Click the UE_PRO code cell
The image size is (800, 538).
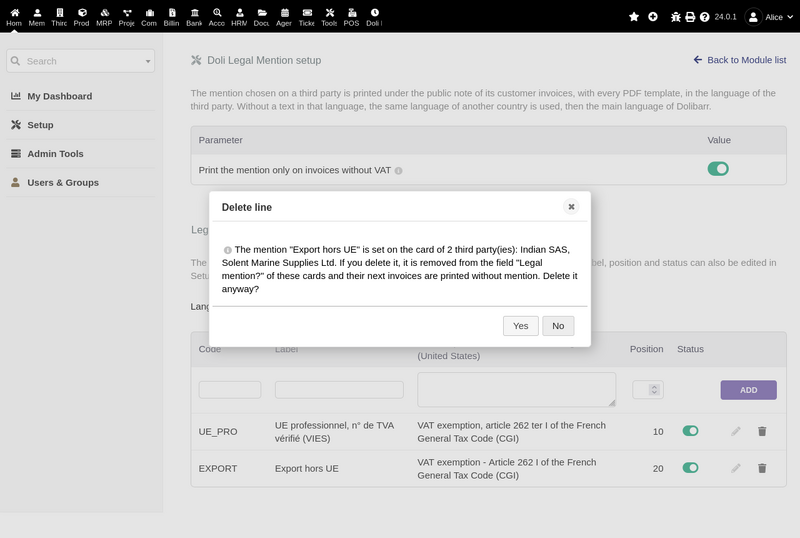218,432
